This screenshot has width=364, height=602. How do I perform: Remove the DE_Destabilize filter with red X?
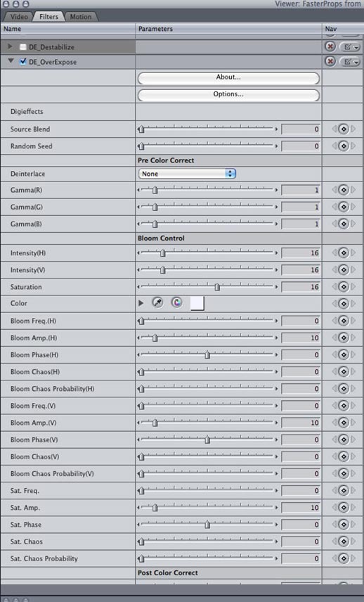[330, 46]
